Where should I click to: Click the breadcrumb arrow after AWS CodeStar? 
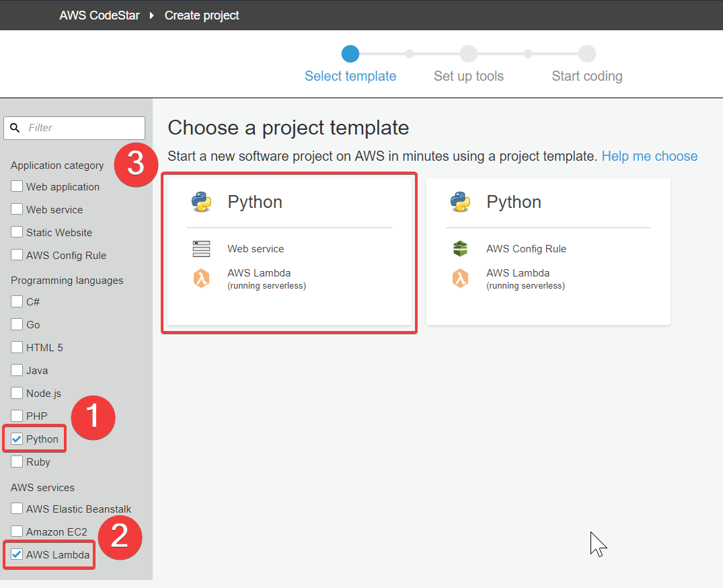point(151,15)
